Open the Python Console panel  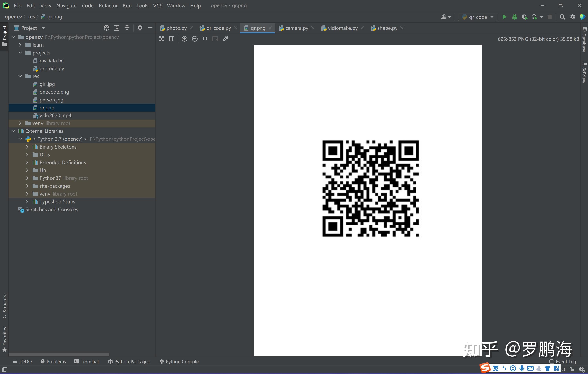click(x=179, y=361)
